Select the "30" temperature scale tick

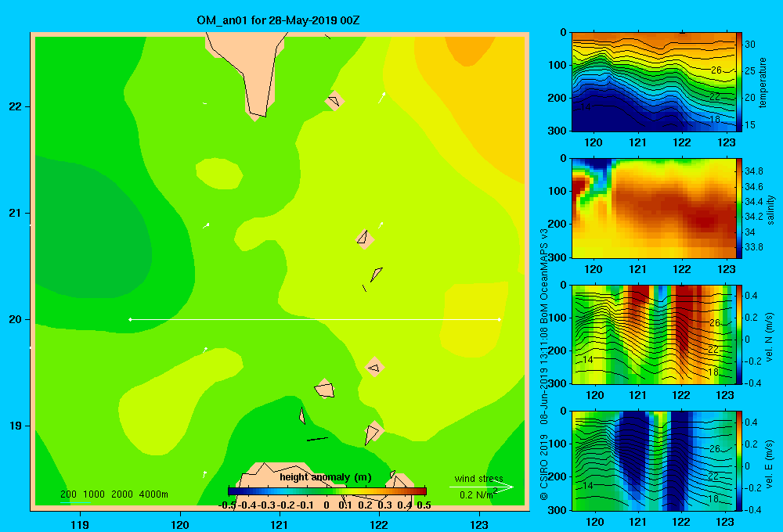tap(750, 45)
